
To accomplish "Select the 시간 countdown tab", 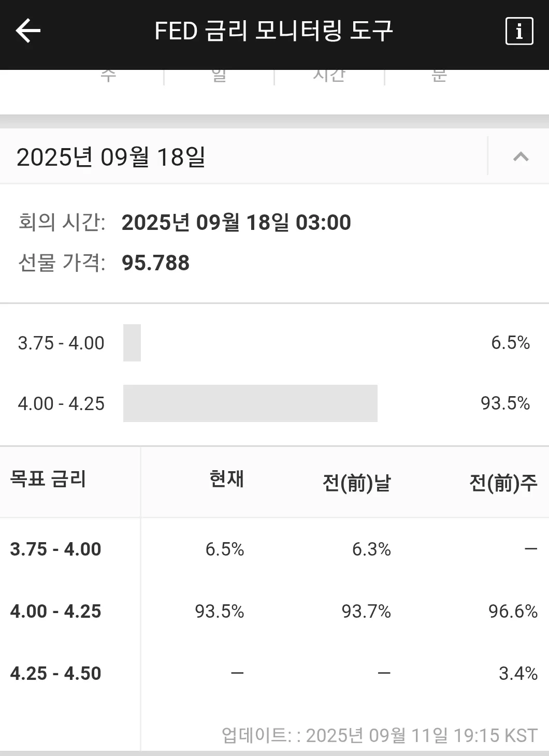I will 329,76.
